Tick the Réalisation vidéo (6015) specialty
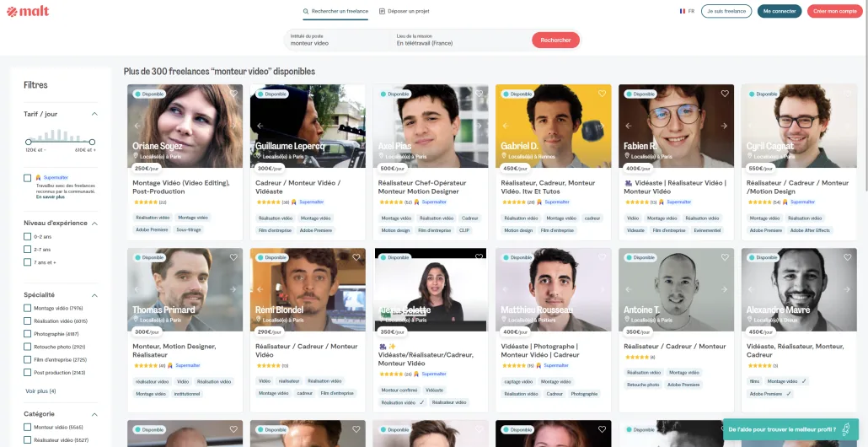The image size is (868, 447). click(x=27, y=320)
